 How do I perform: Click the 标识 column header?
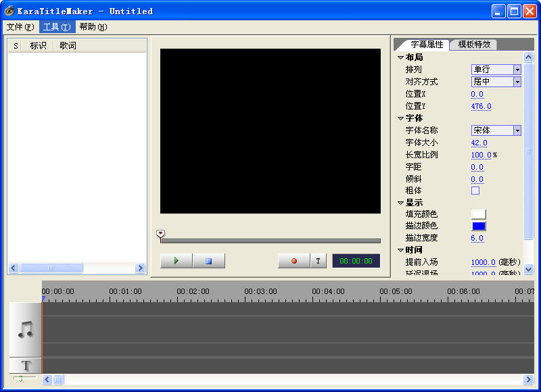click(x=38, y=45)
